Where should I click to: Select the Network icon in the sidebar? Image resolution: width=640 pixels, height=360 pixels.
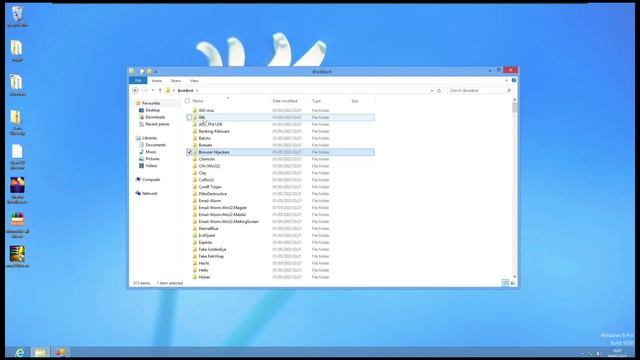[138, 193]
